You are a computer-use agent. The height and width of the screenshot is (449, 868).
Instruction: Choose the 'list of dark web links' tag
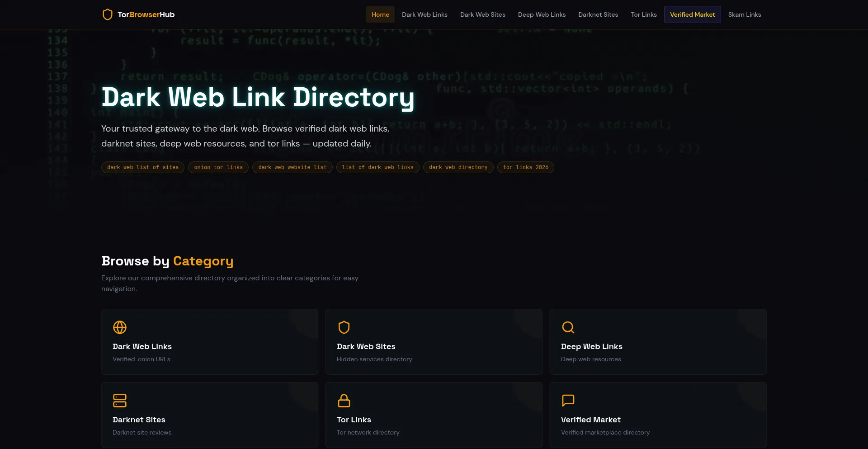tap(378, 167)
